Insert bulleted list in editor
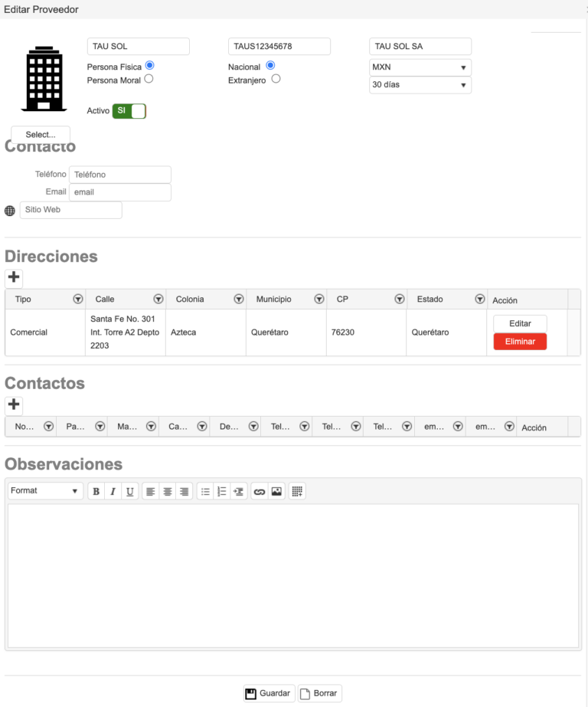Screen dimensions: 588x707 (205, 491)
